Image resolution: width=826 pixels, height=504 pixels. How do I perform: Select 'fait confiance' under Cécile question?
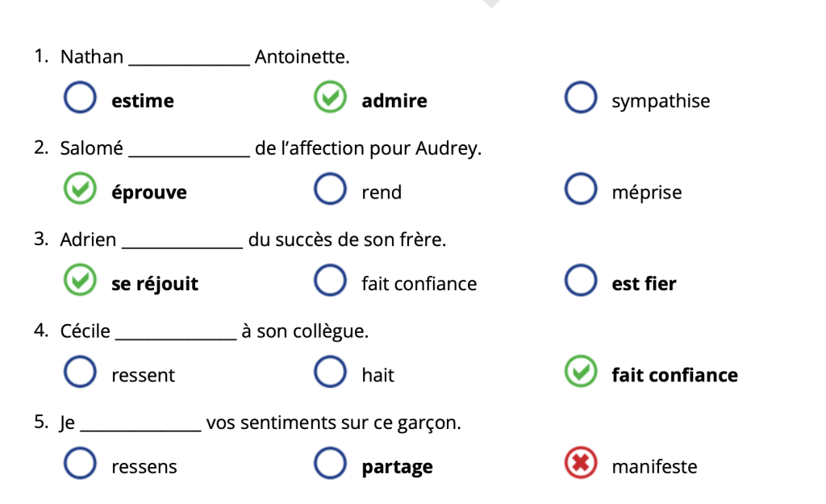pos(581,372)
